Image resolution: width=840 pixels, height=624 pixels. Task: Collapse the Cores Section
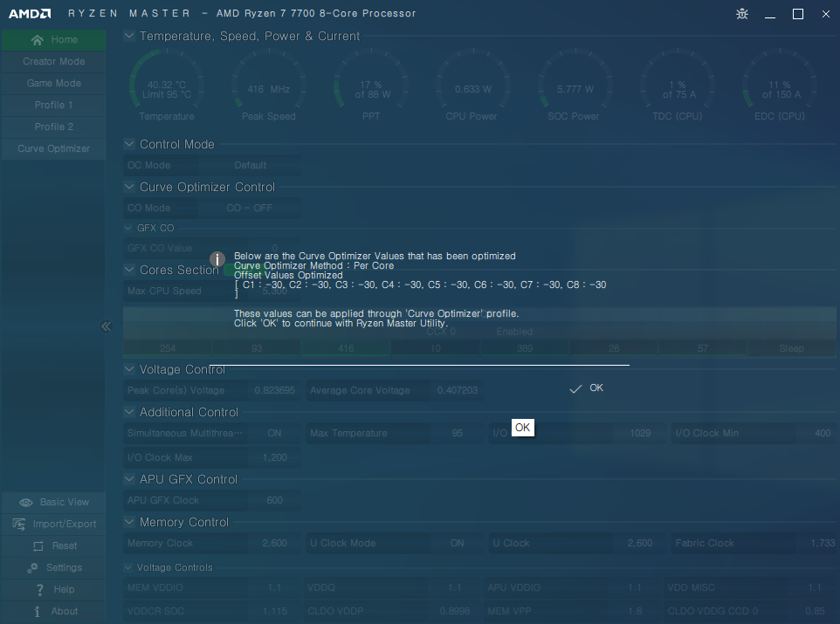coord(129,270)
